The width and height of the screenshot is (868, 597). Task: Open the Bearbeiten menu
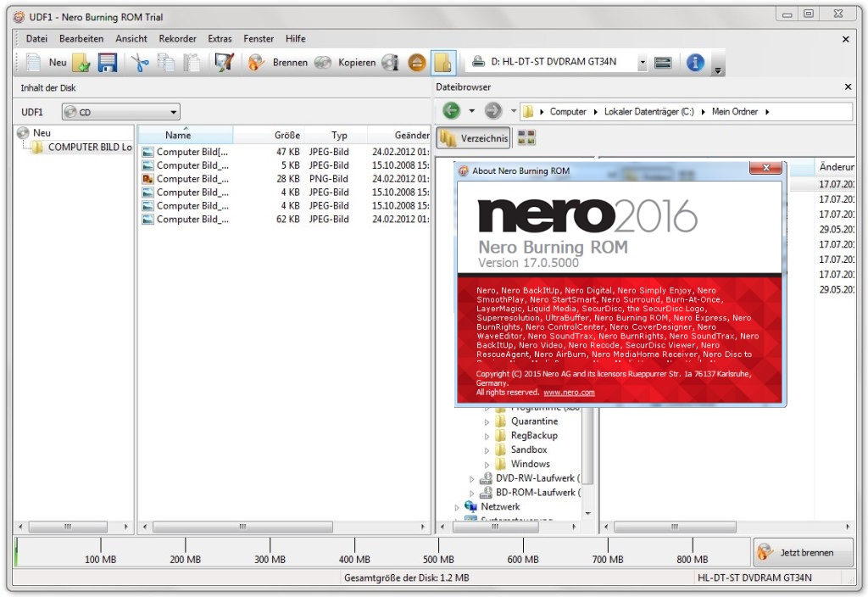pyautogui.click(x=81, y=38)
